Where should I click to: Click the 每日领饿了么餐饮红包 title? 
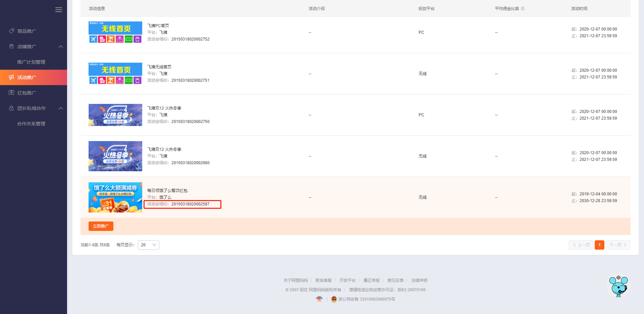167,191
